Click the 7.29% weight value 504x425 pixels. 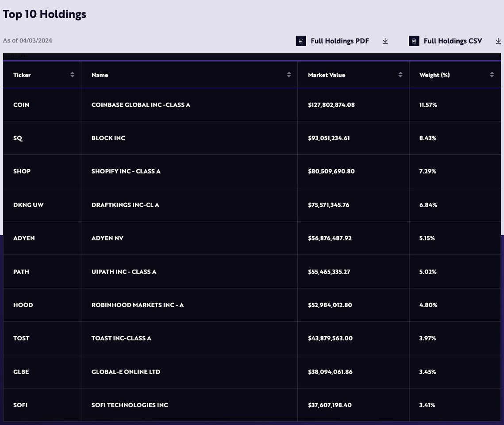click(428, 171)
